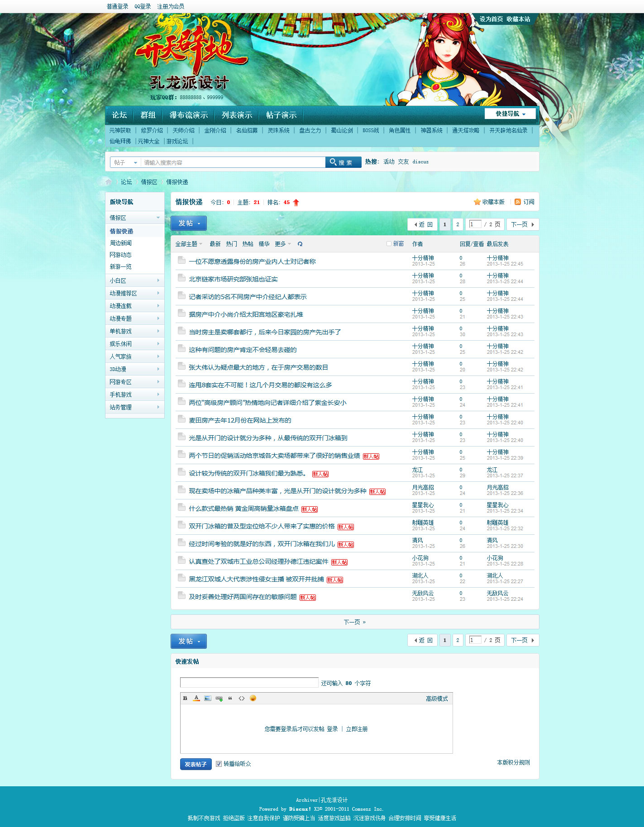Toggle the 新窗 checkbox
This screenshot has height=827, width=644.
tap(389, 244)
